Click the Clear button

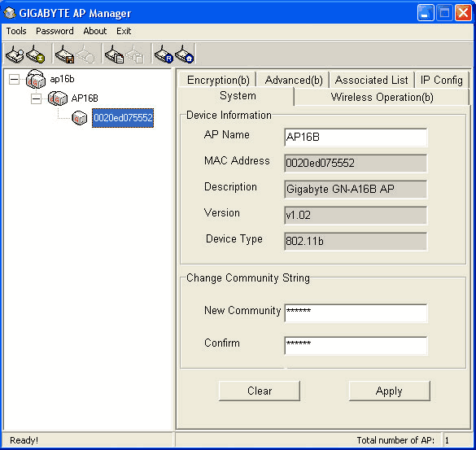260,391
